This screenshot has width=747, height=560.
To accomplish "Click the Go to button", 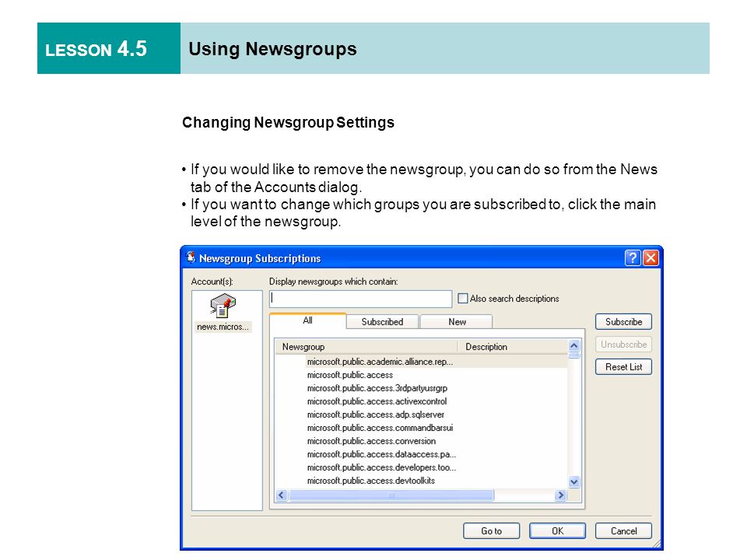I will coord(491,531).
